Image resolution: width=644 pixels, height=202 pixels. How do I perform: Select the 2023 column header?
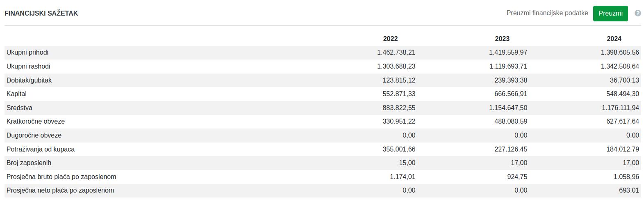502,39
